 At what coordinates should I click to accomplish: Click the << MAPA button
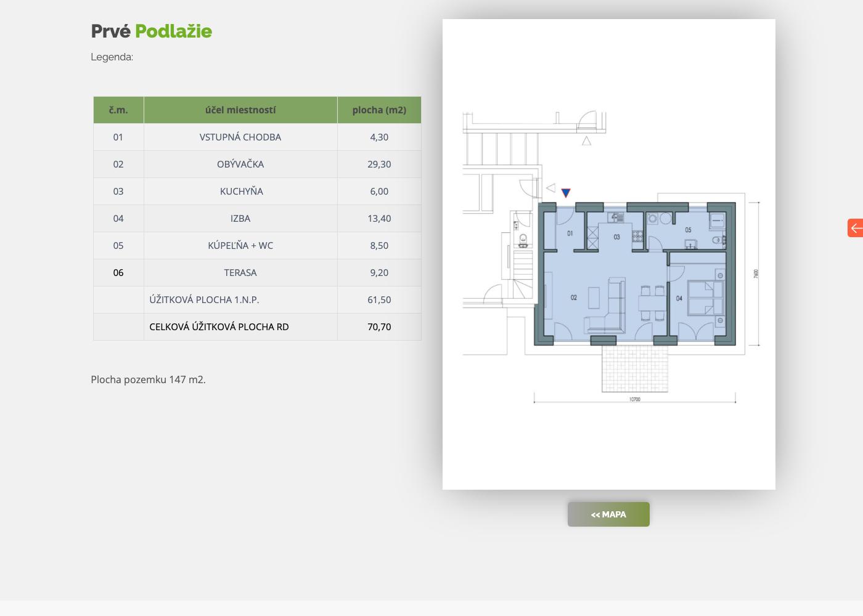tap(608, 514)
